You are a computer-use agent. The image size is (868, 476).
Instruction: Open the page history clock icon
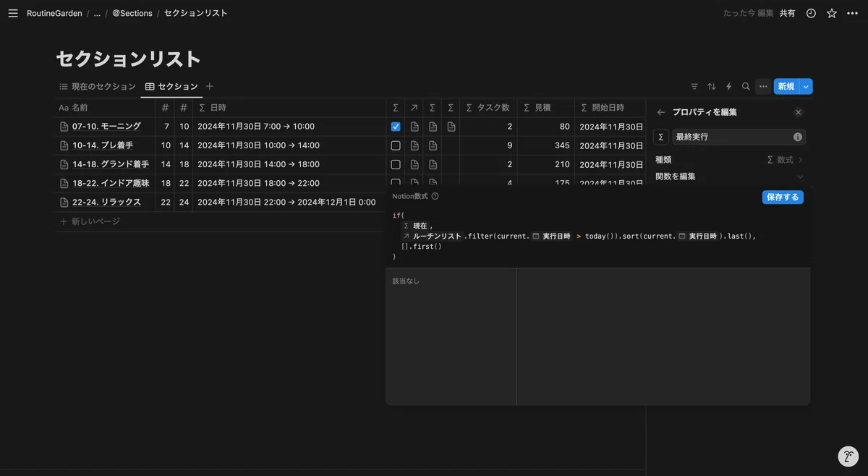pos(811,13)
